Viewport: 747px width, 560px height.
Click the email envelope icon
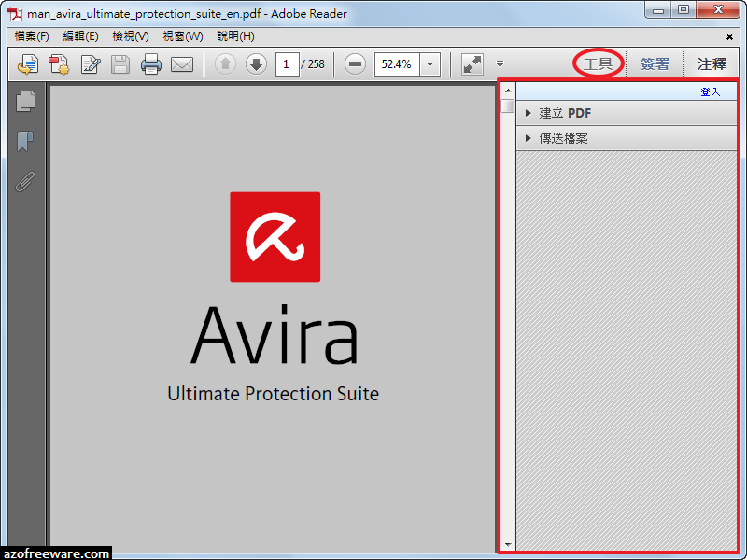(182, 64)
